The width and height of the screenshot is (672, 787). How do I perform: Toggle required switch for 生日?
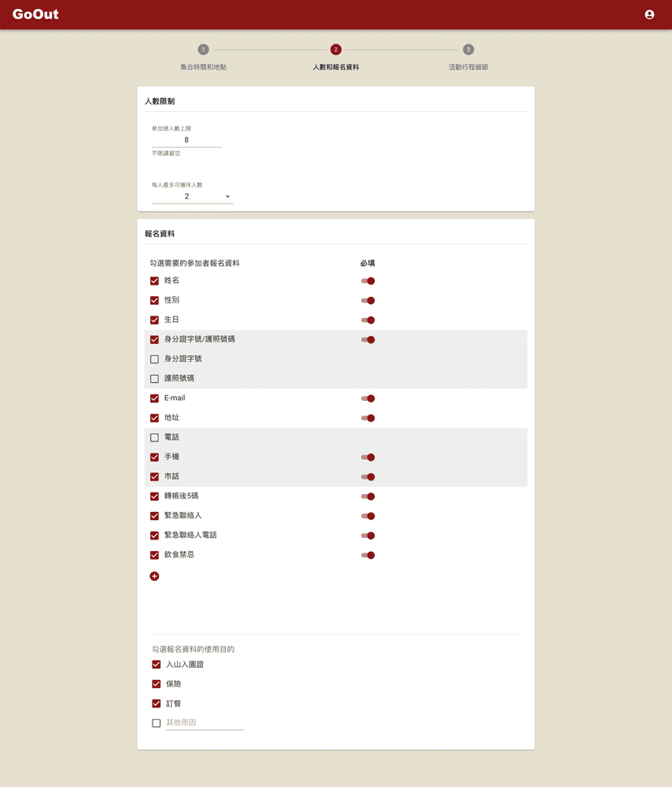click(x=368, y=320)
